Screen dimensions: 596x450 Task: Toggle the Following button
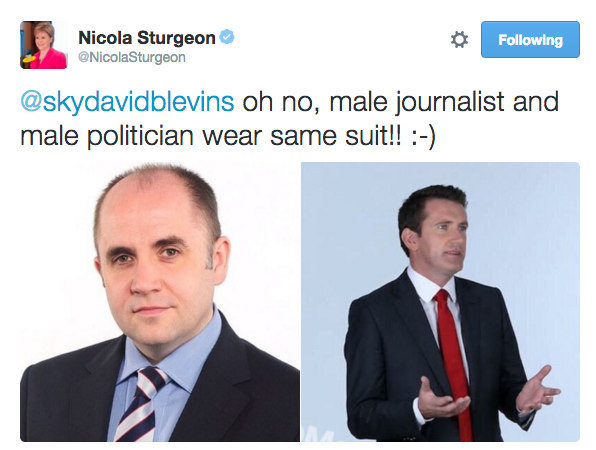pyautogui.click(x=530, y=40)
